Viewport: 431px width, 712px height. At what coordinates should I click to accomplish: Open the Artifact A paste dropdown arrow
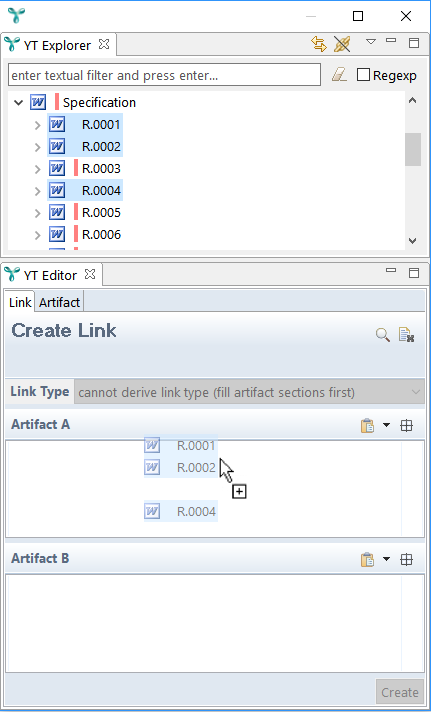click(386, 425)
